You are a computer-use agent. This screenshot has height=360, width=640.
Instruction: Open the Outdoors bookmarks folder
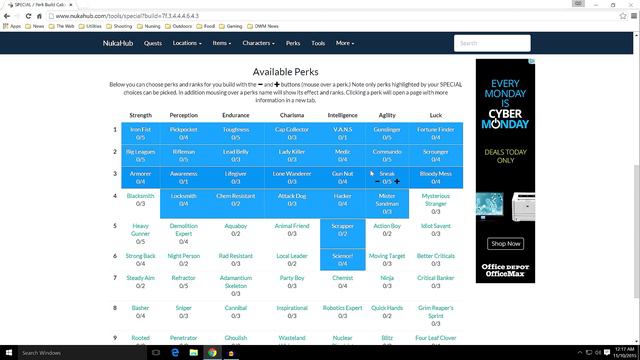178,26
